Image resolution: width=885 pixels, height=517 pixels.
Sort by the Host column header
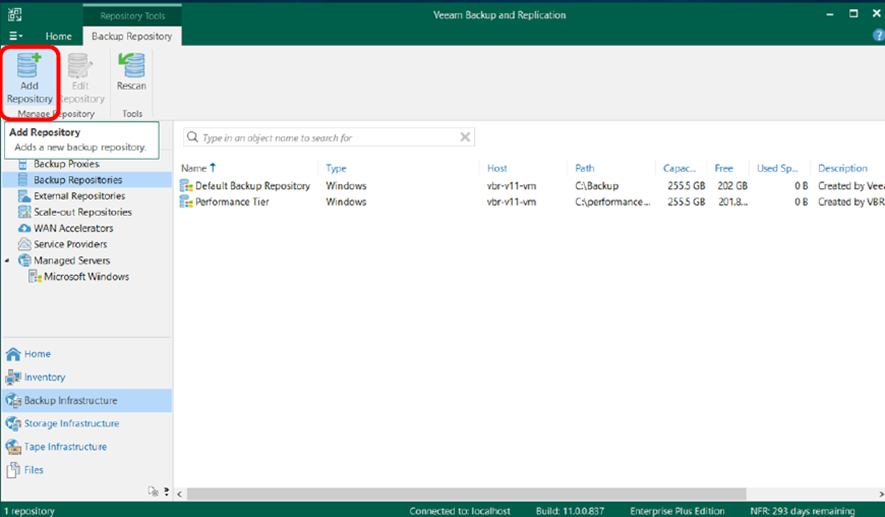click(x=497, y=168)
